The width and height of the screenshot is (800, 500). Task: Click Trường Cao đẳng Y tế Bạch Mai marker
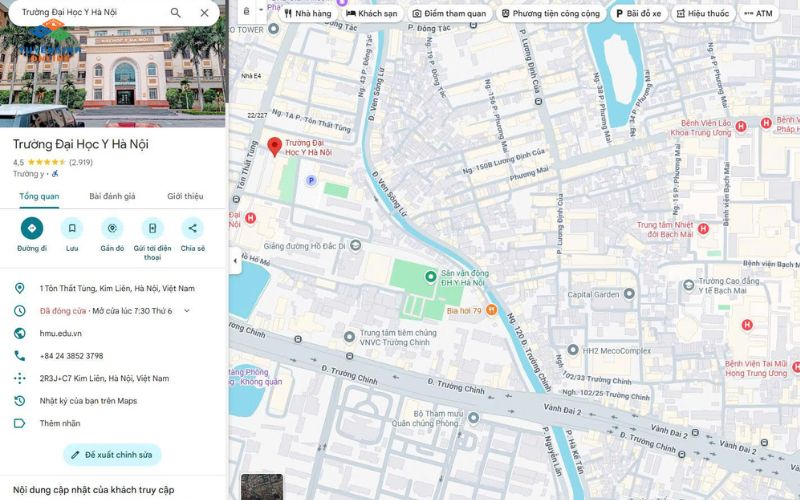[688, 285]
